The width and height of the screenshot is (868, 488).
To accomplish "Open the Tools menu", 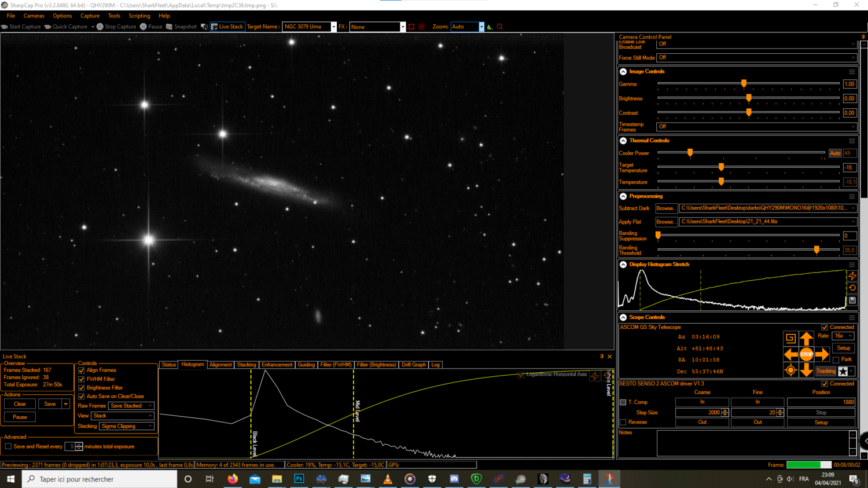I will pyautogui.click(x=113, y=16).
